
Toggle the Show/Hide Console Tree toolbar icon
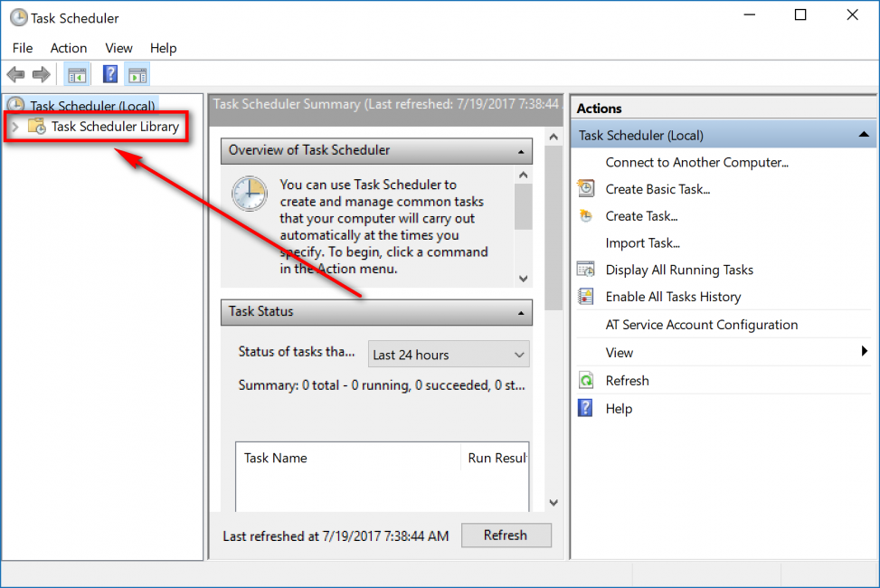(x=77, y=75)
